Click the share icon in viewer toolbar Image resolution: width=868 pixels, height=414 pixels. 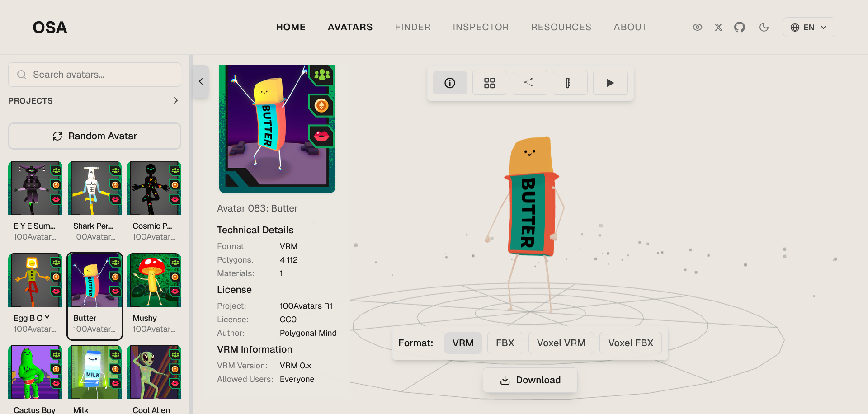(x=529, y=83)
